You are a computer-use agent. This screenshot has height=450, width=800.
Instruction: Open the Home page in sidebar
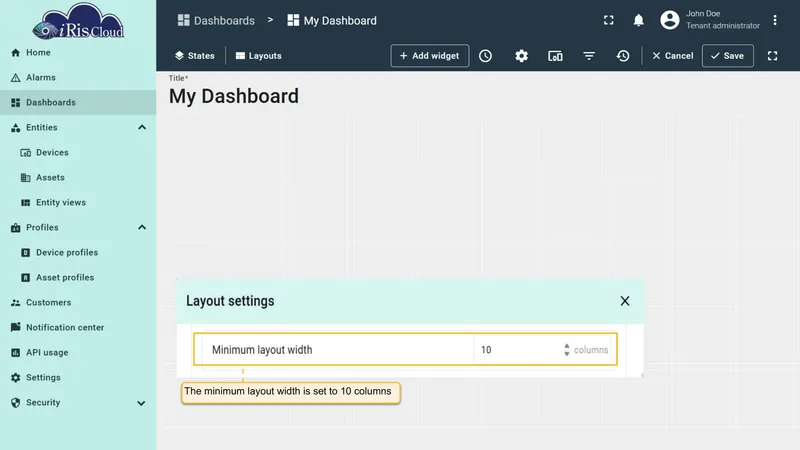click(78, 53)
